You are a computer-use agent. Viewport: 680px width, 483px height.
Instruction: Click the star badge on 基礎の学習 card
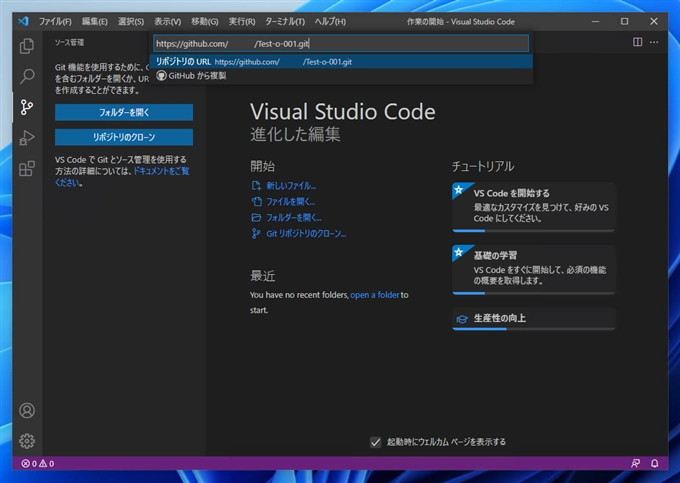[x=458, y=252]
